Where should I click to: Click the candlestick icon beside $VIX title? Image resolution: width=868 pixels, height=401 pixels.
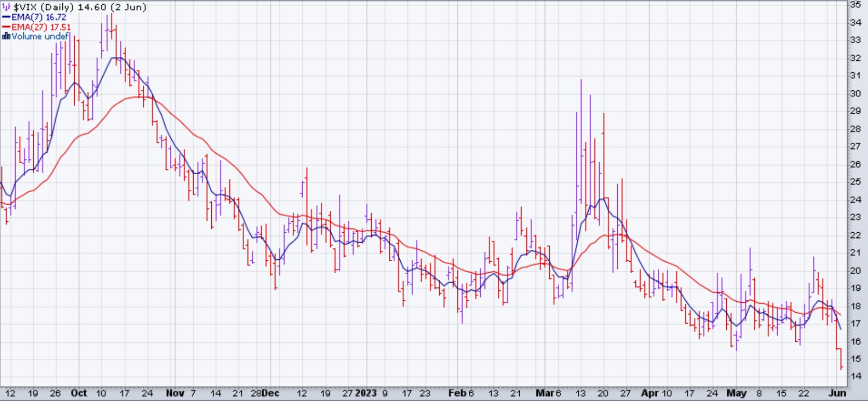point(6,7)
